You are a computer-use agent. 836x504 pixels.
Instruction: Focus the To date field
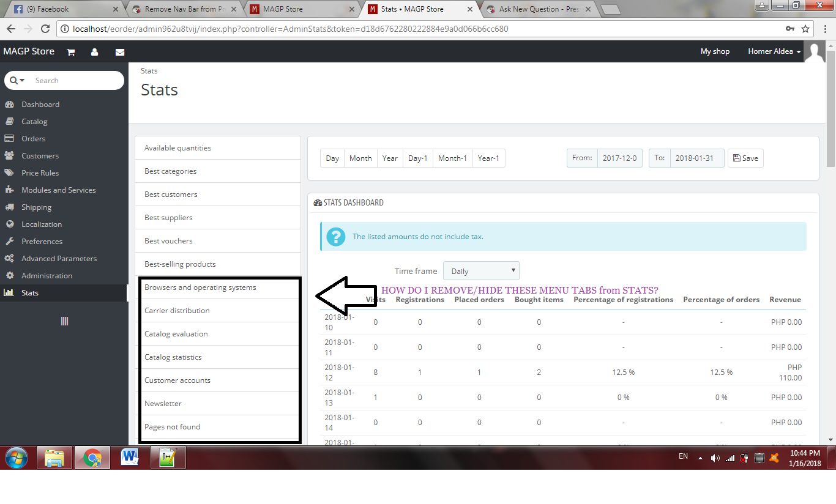697,158
